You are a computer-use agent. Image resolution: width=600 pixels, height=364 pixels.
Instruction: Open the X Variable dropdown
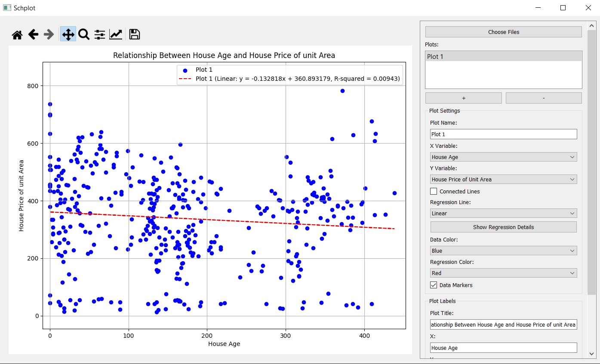click(x=503, y=157)
